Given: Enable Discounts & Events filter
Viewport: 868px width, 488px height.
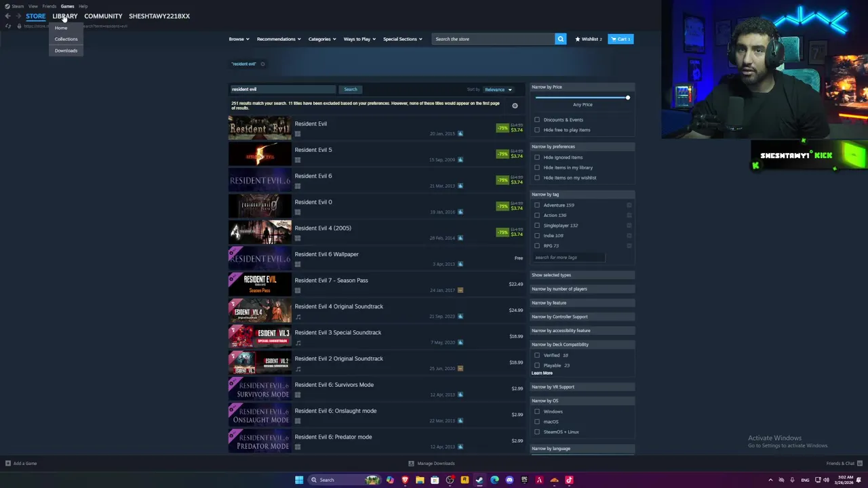Looking at the screenshot, I should (x=537, y=120).
